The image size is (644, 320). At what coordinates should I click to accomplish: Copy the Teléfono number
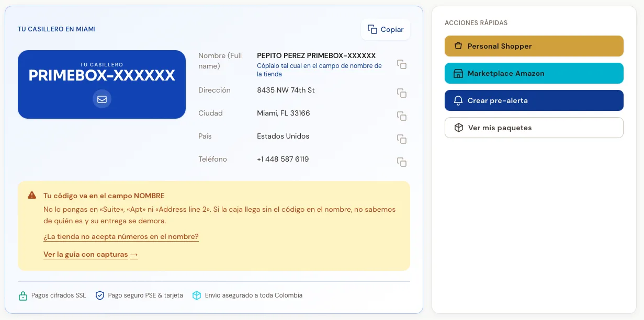point(402,162)
